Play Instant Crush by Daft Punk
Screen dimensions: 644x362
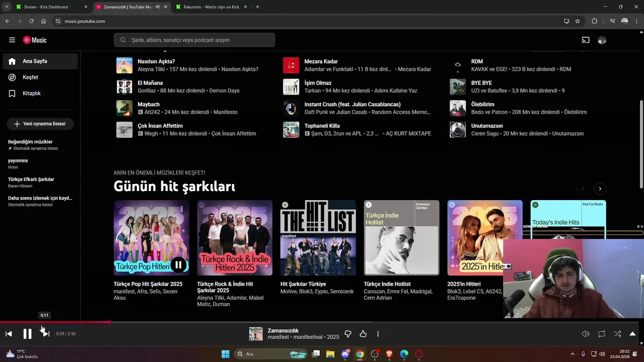[291, 108]
